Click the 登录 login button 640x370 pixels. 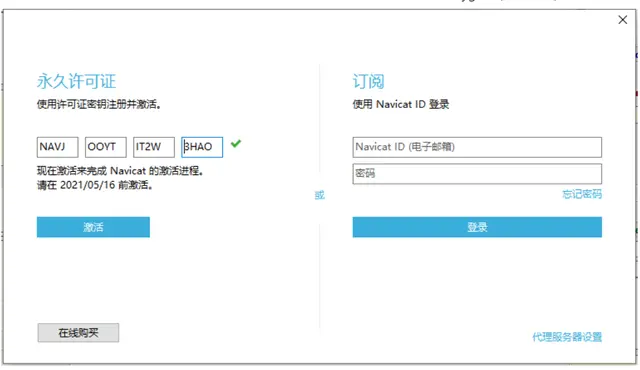(477, 227)
